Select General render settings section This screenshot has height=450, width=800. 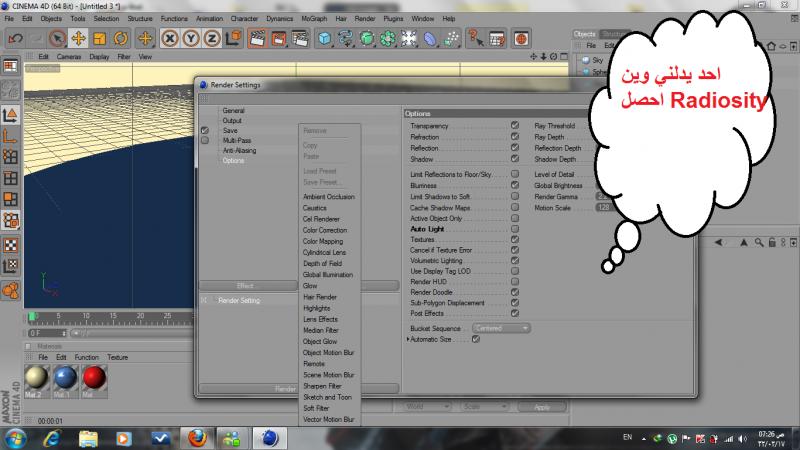pos(233,110)
